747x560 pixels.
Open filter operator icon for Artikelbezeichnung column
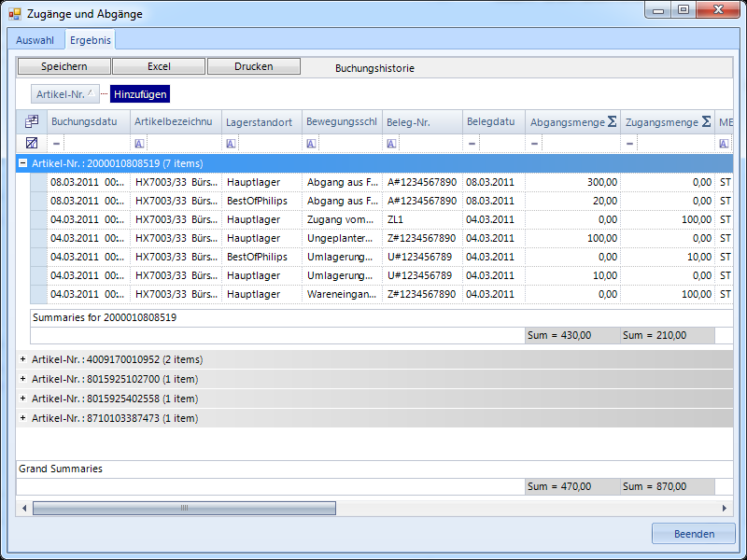pos(139,144)
